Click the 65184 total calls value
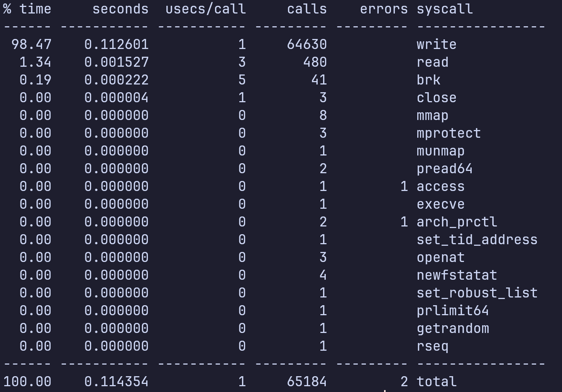This screenshot has width=562, height=392. tap(307, 382)
